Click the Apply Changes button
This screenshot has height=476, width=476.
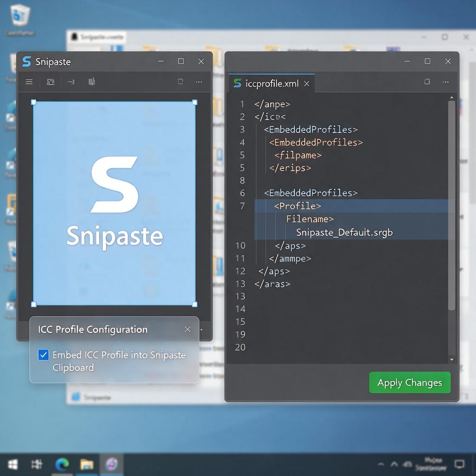410,383
